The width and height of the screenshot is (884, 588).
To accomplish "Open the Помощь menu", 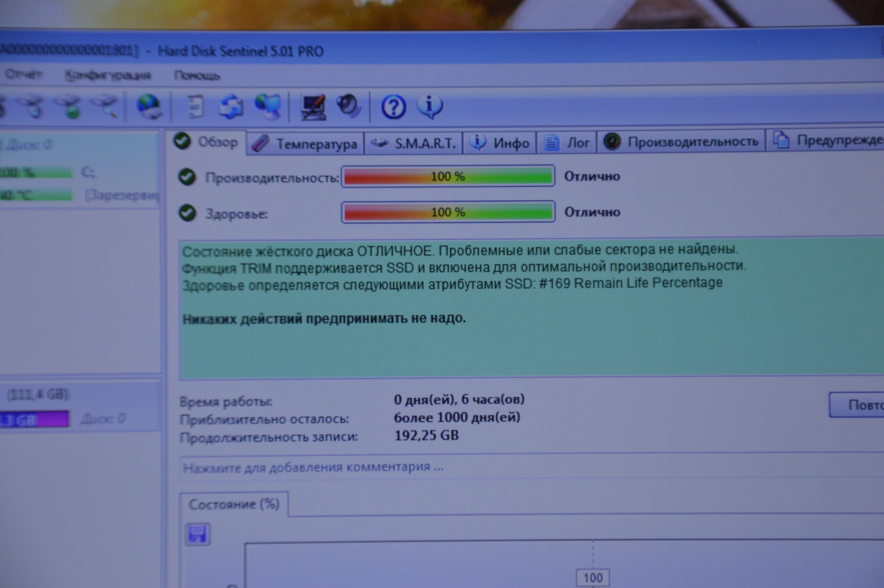I will (197, 75).
